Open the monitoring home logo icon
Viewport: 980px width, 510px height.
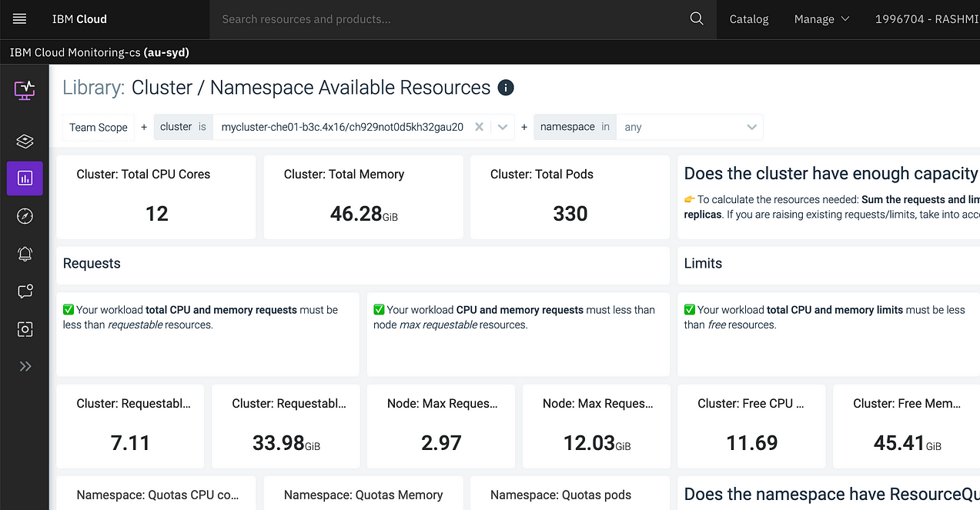coord(25,89)
